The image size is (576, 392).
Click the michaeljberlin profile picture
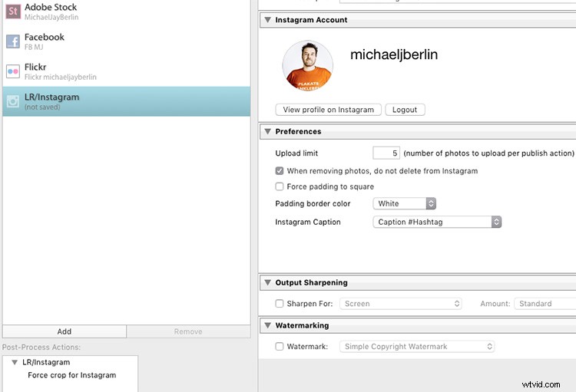308,67
